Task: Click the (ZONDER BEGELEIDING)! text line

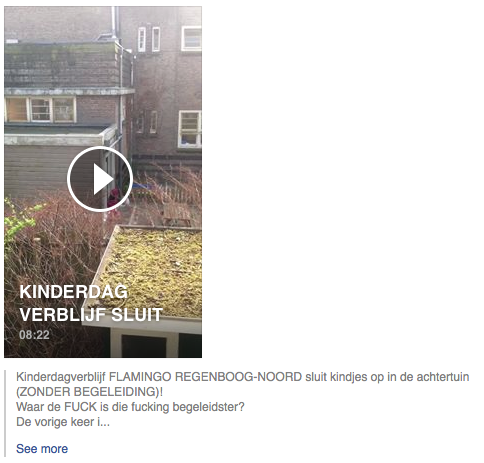Action: pos(89,392)
